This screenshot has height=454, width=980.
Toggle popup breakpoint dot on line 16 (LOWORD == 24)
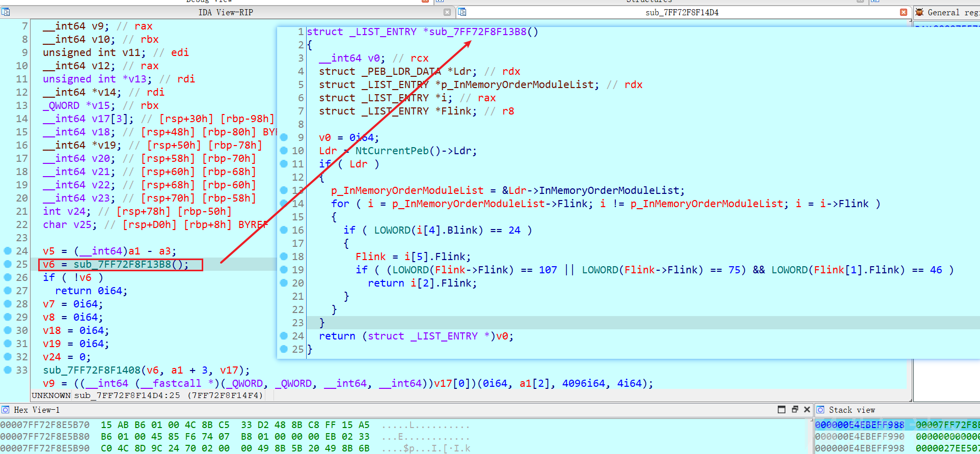284,230
